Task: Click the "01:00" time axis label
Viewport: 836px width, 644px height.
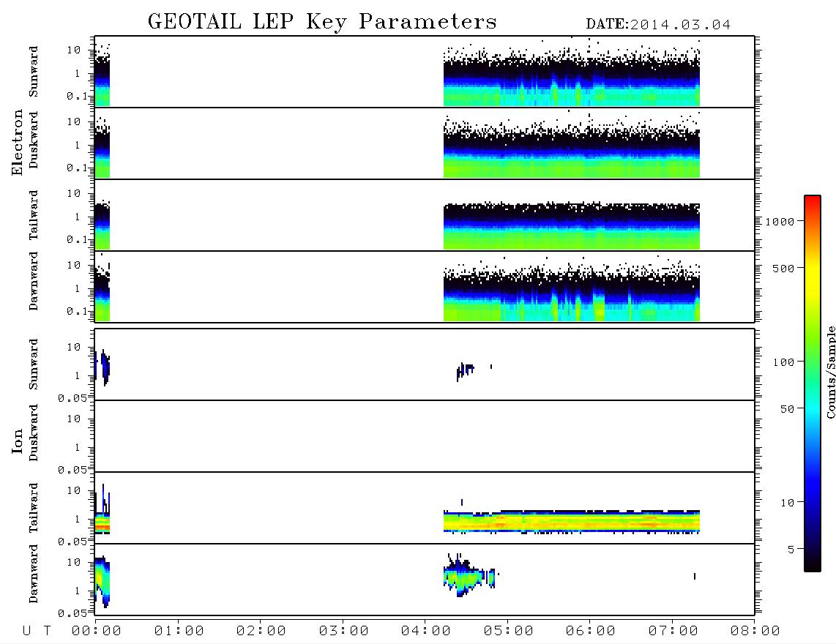Action: [x=179, y=632]
